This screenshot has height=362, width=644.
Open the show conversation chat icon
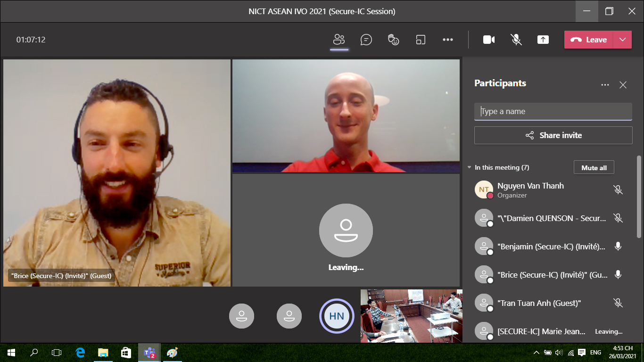[366, 40]
